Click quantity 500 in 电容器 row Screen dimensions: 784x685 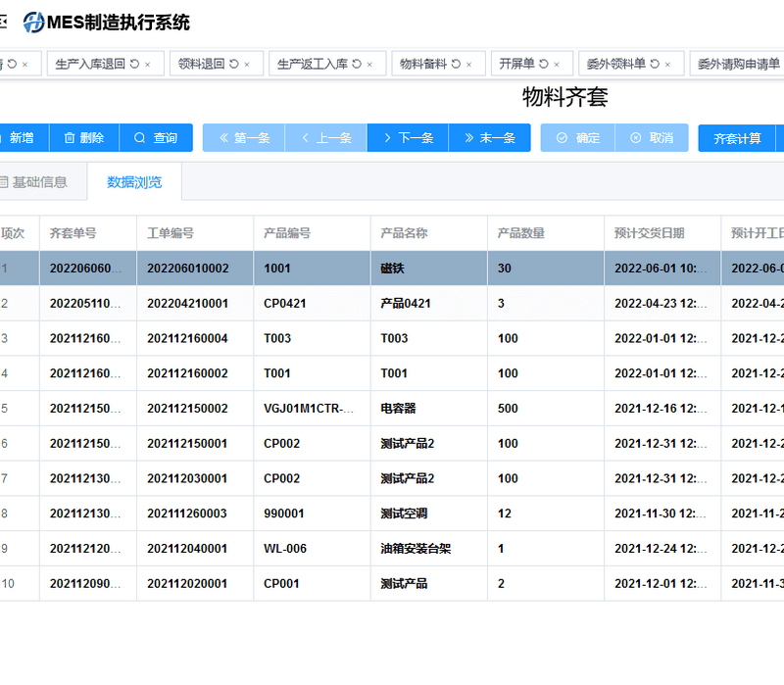pyautogui.click(x=508, y=409)
